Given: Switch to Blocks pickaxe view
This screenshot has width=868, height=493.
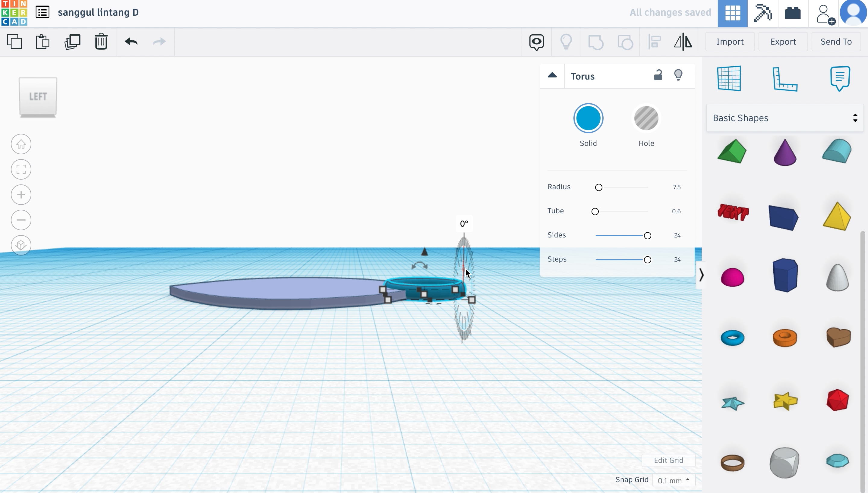Looking at the screenshot, I should click(763, 14).
